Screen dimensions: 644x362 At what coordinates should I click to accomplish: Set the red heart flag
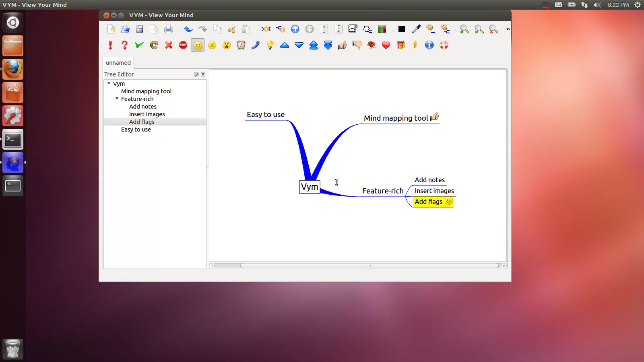[386, 45]
